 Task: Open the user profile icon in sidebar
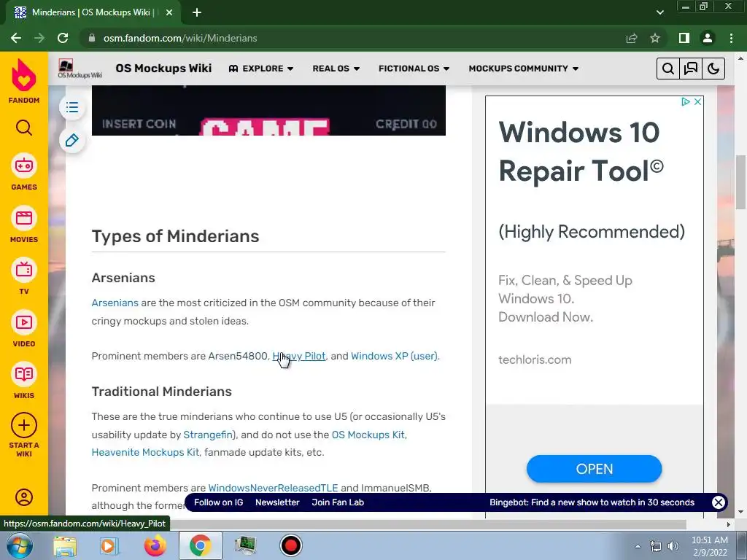tap(24, 497)
